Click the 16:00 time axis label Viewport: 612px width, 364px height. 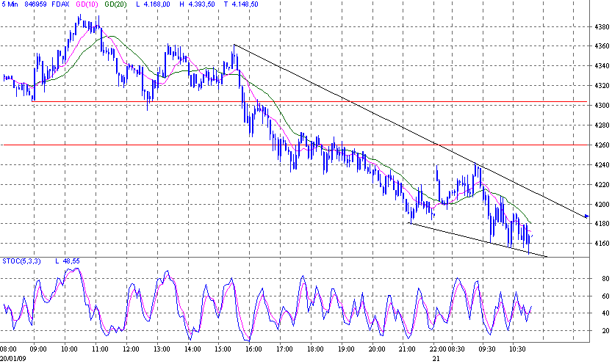click(x=253, y=349)
